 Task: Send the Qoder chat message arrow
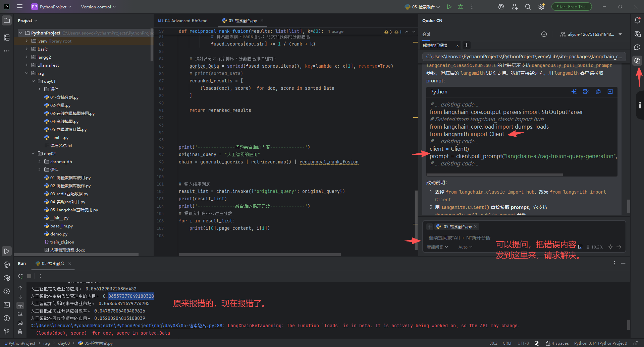coord(619,247)
